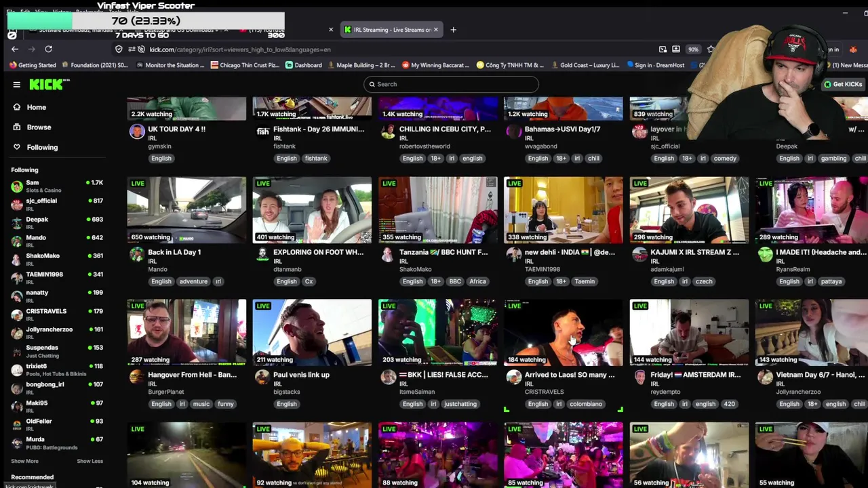Go back with browser back arrow
The height and width of the screenshot is (488, 868).
pos(15,49)
